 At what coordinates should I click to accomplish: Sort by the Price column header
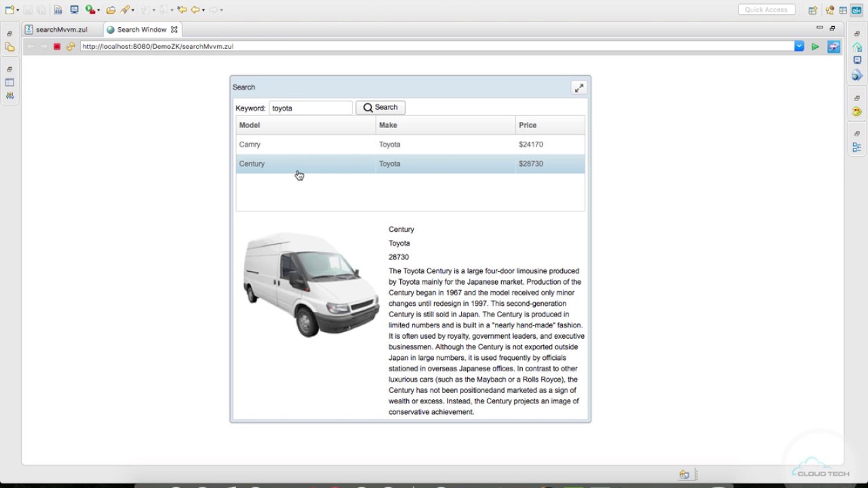coord(550,125)
